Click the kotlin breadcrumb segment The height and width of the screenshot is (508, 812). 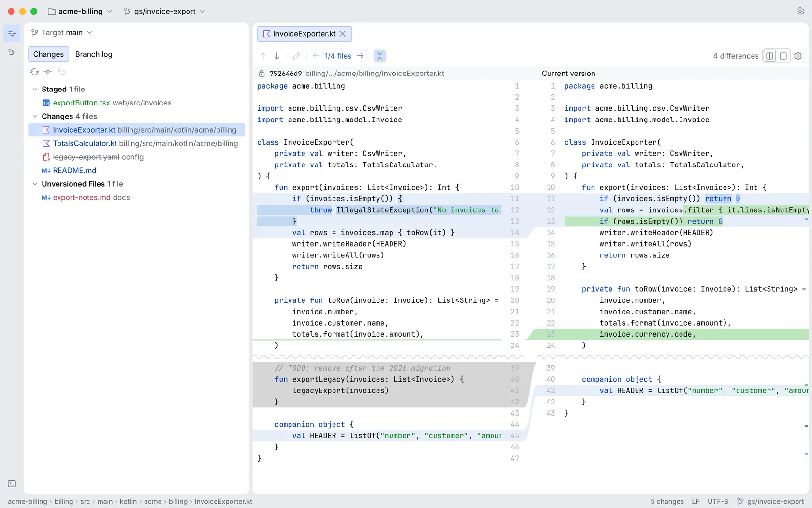pos(128,501)
